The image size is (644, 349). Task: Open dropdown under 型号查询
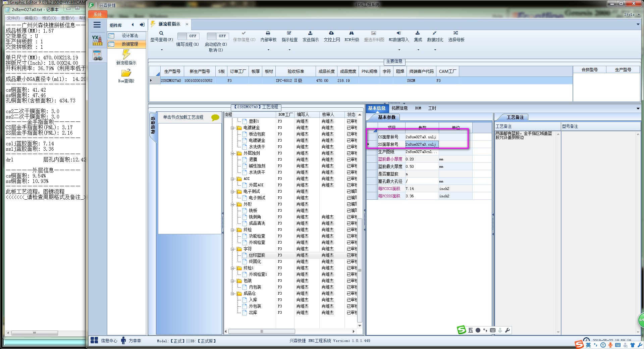[162, 50]
